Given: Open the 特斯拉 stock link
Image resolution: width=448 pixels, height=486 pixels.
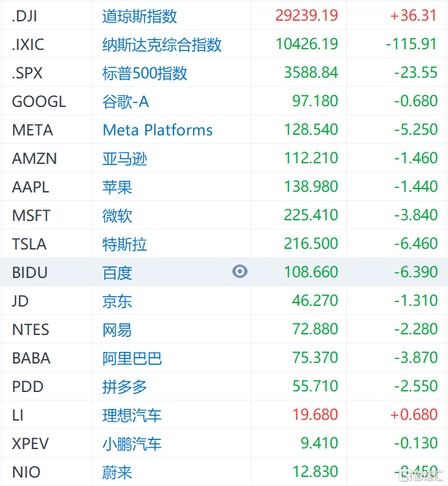Looking at the screenshot, I should (x=125, y=244).
